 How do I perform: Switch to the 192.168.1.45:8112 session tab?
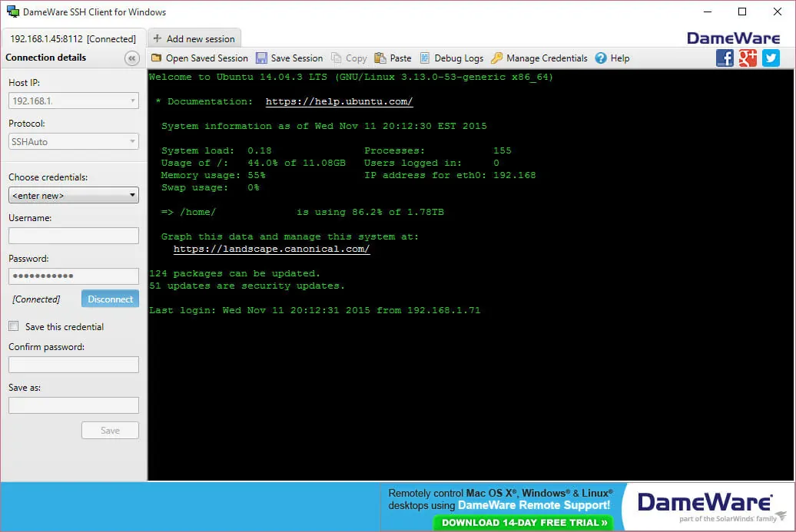(74, 38)
